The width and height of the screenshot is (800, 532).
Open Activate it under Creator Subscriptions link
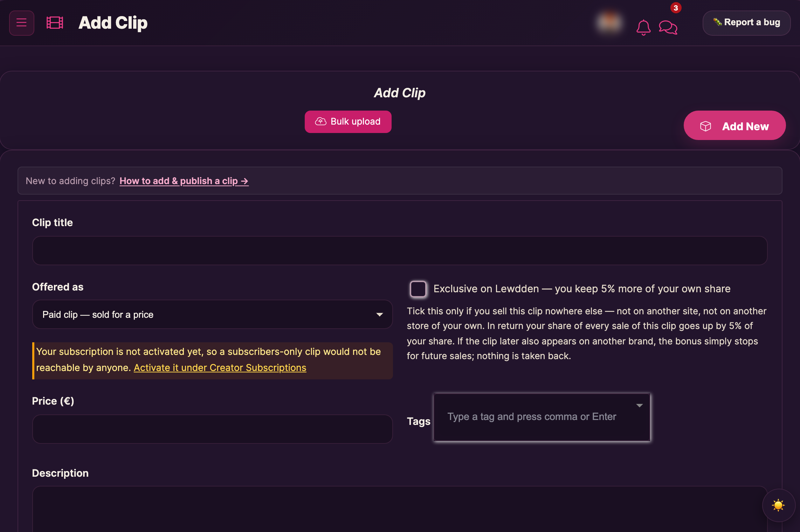(220, 367)
